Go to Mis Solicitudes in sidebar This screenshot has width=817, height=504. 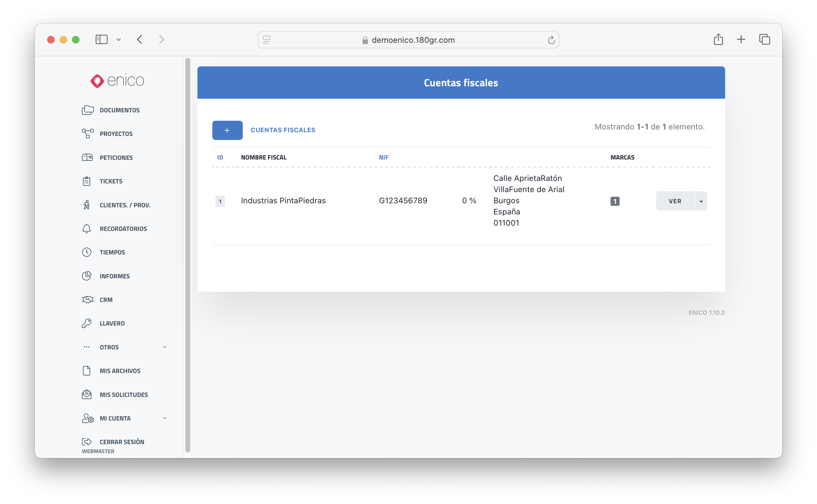point(123,395)
